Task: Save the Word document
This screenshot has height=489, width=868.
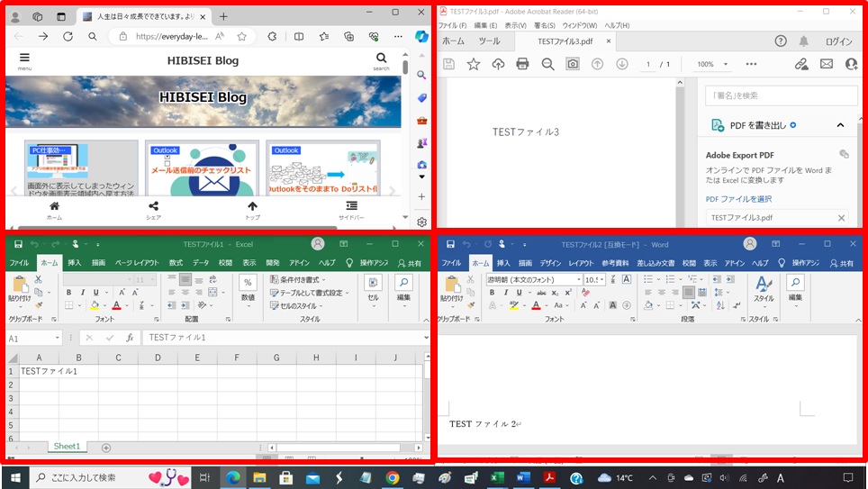Action: pos(450,244)
